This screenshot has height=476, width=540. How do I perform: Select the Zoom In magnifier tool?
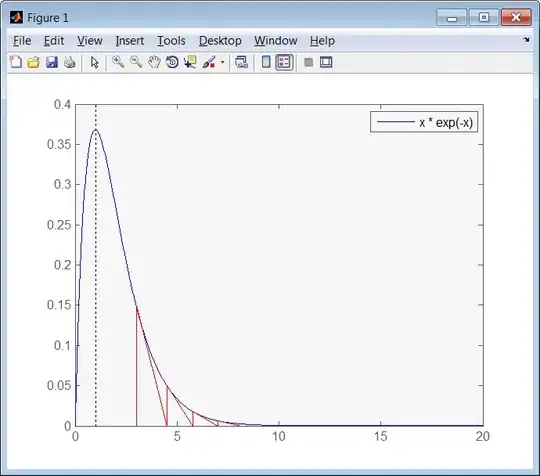pos(118,62)
